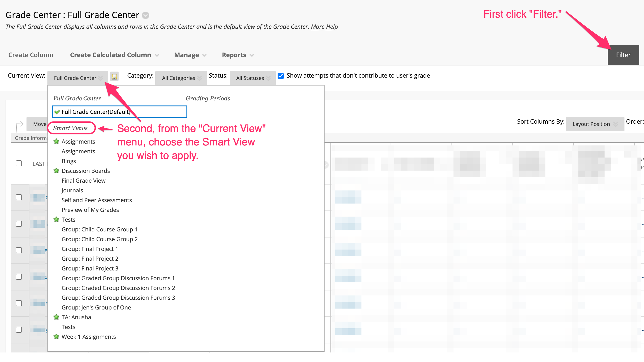
Task: Select Full Grade Center(Default) view
Action: [x=120, y=112]
